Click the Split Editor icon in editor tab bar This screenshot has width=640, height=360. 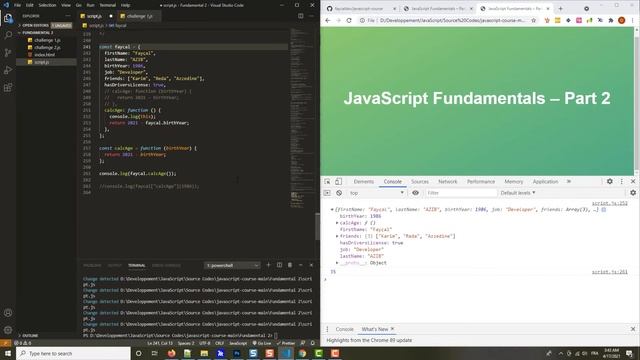pyautogui.click(x=301, y=16)
